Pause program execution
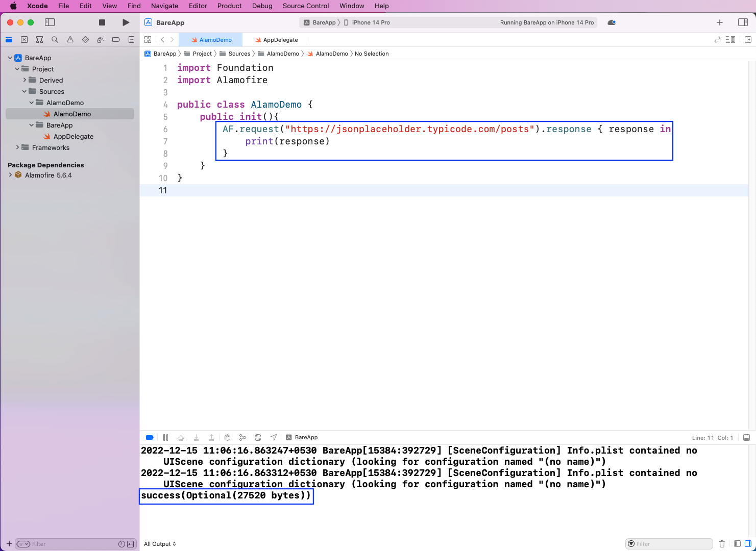756x551 pixels. coord(165,437)
